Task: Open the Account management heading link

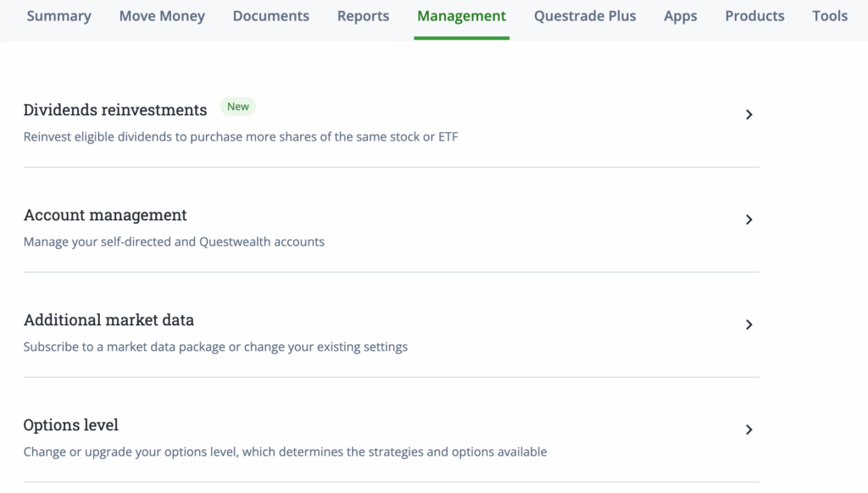Action: click(x=105, y=215)
